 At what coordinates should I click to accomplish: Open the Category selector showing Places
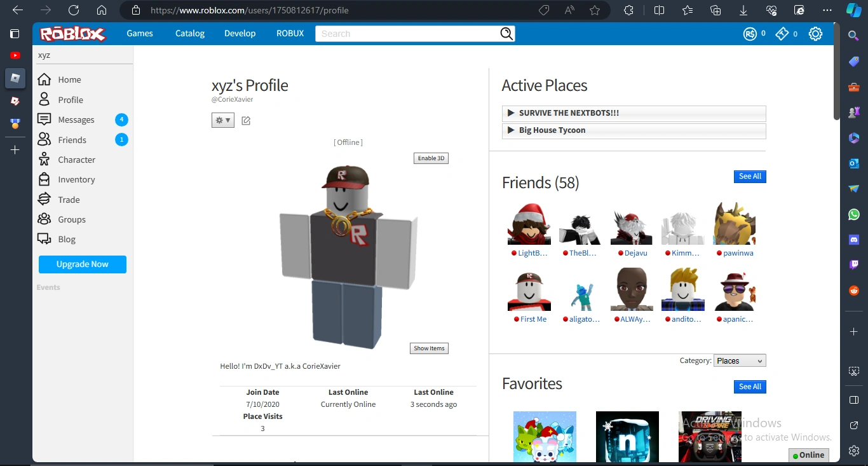coord(739,360)
